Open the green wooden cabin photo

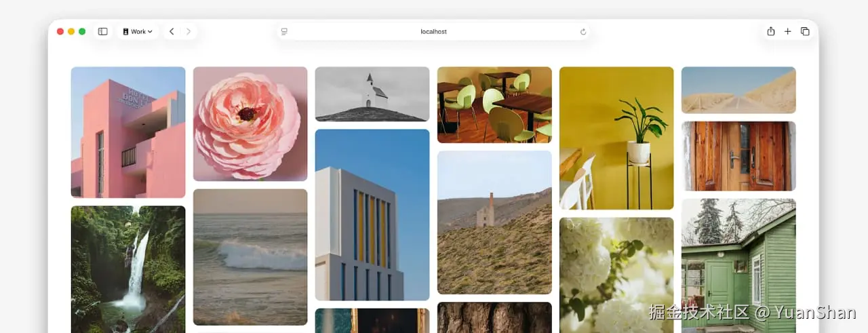pos(738,266)
